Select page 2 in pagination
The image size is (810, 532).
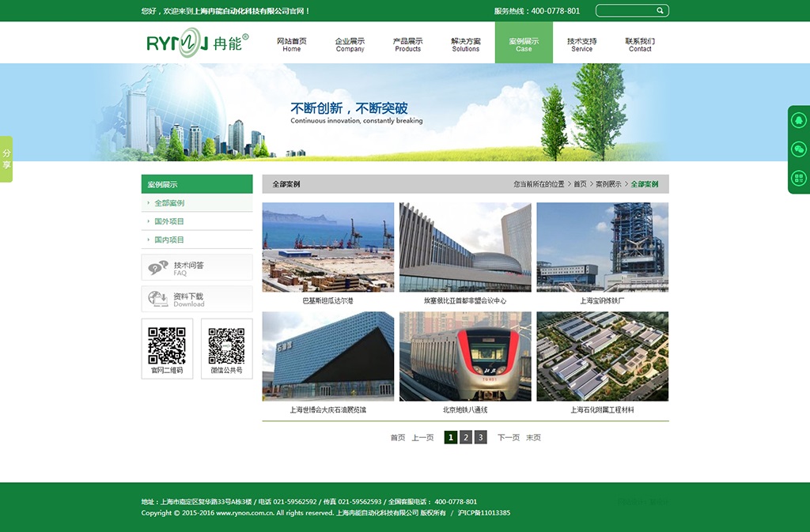465,438
